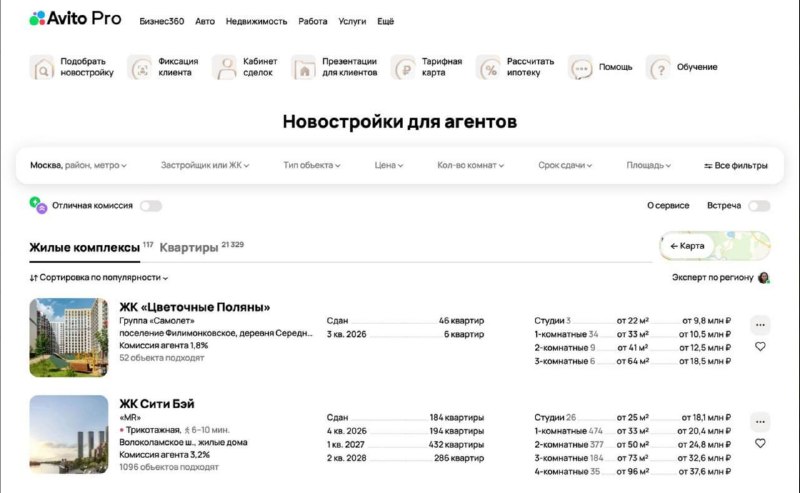The width and height of the screenshot is (800, 493).
Task: Open Недвижимость menu item
Action: click(x=257, y=21)
